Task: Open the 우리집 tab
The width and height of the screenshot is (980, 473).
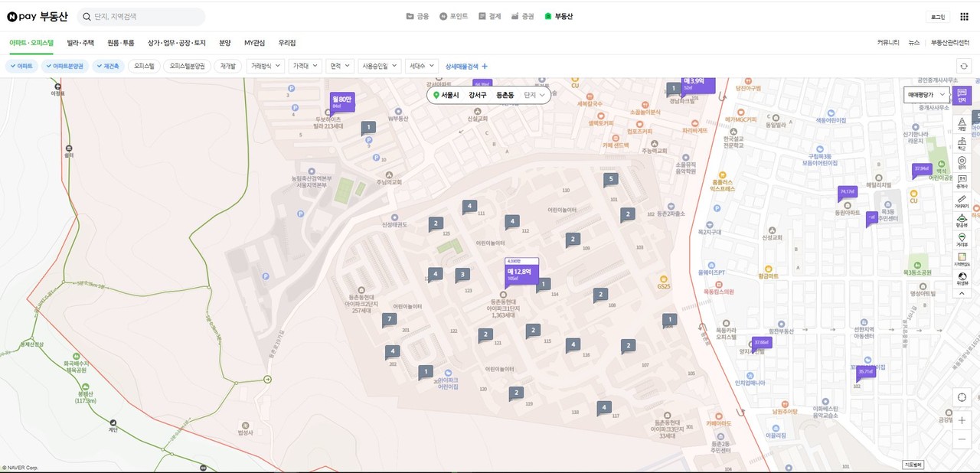Action: [x=287, y=43]
